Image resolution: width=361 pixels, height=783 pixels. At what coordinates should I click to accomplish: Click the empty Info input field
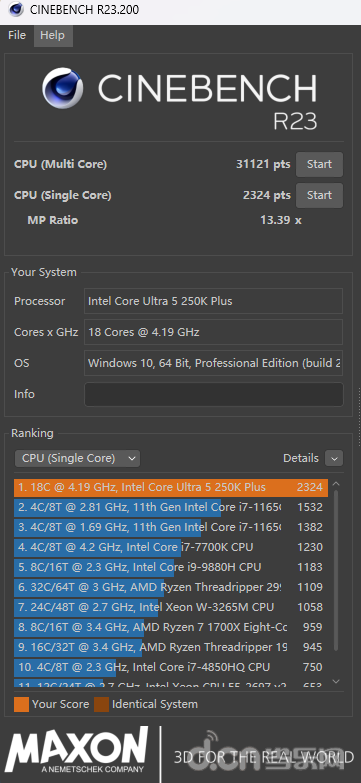pos(214,394)
